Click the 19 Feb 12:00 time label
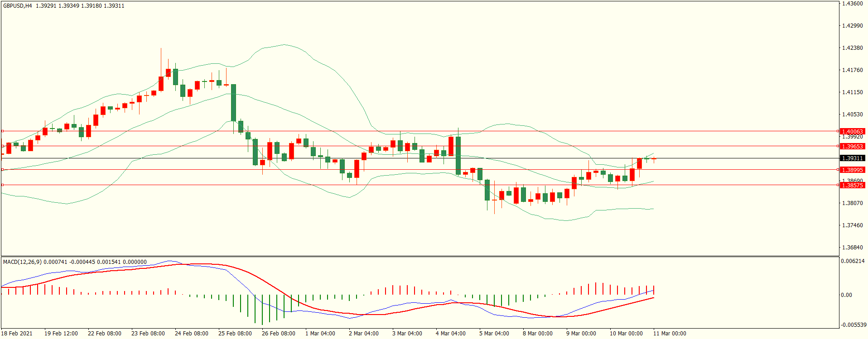The height and width of the screenshot is (339, 868). point(61,334)
